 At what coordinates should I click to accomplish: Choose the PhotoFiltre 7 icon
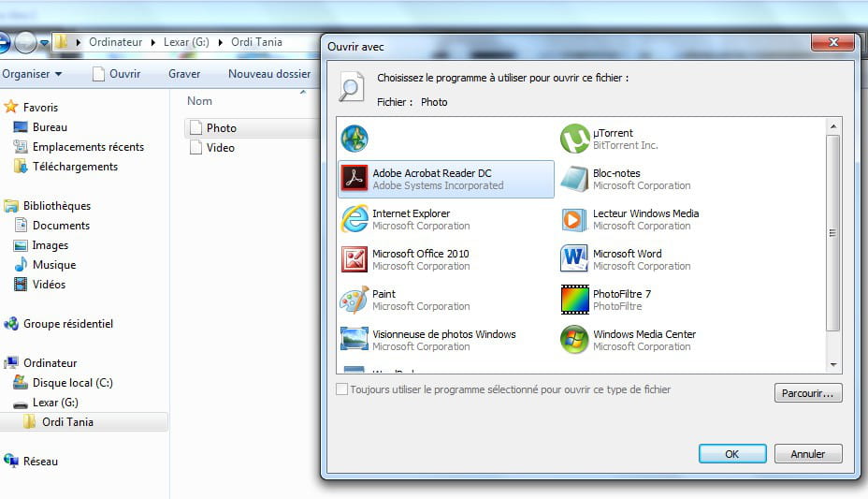[x=574, y=300]
